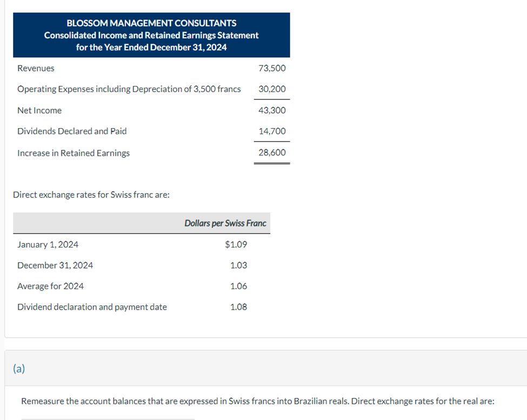Open the part (a) section heading
Image resolution: width=527 pixels, height=420 pixels.
pyautogui.click(x=19, y=369)
